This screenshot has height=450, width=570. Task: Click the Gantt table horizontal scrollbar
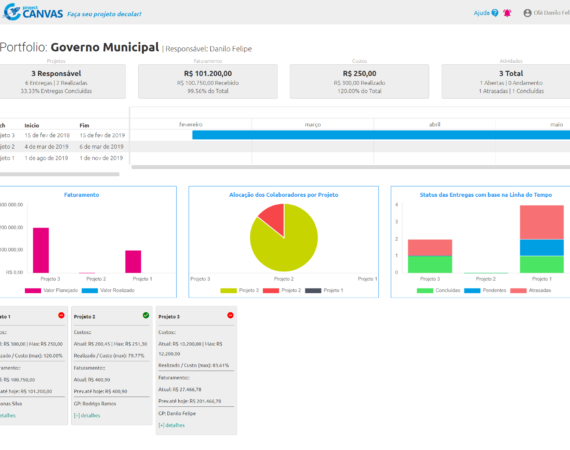[60, 174]
